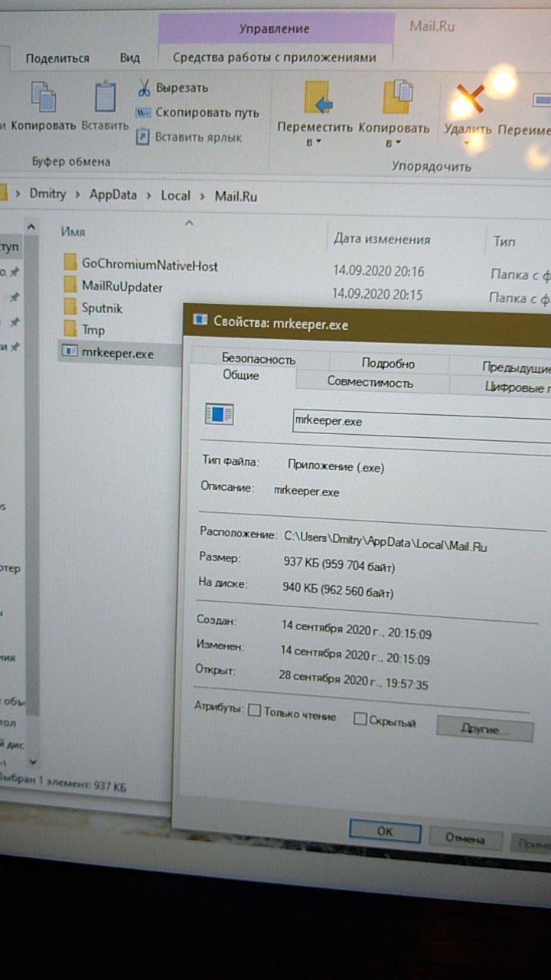Toggle the Read-only (Только чтение) checkbox
This screenshot has height=980, width=551.
pyautogui.click(x=255, y=712)
